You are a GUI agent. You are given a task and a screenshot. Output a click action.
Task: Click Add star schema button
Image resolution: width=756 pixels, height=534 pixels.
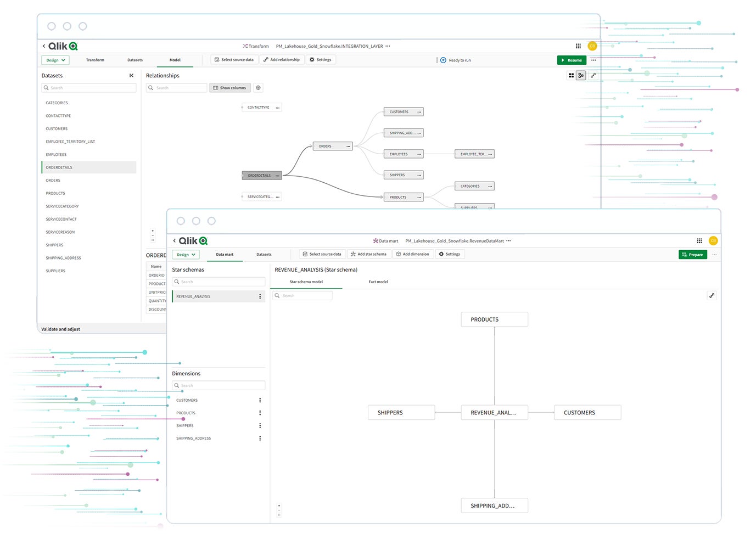pos(369,254)
